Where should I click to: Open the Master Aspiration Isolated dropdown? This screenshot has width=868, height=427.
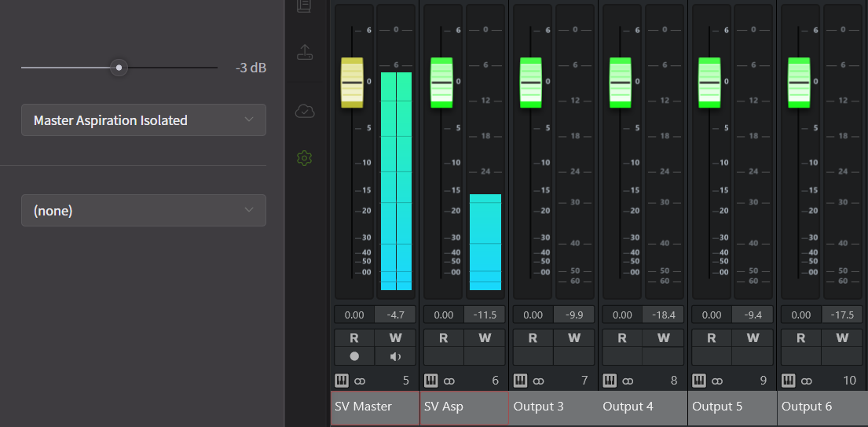[144, 120]
